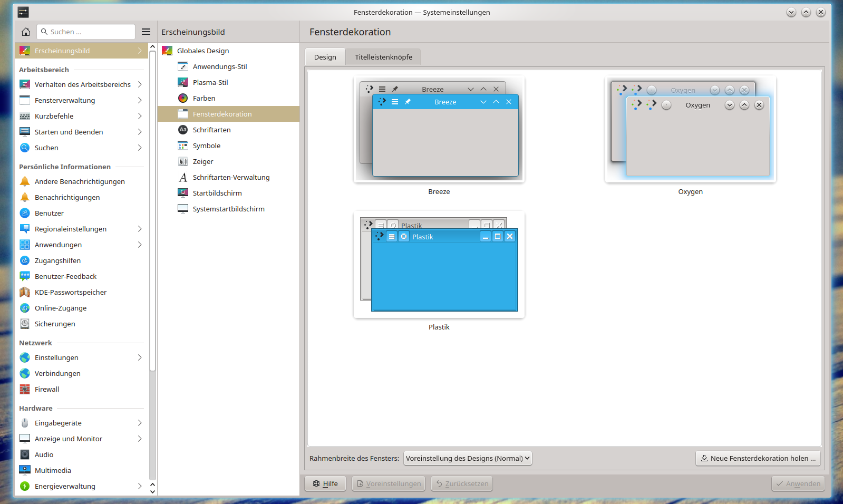This screenshot has height=504, width=843.
Task: Click the Zurücksetzen button
Action: [462, 483]
